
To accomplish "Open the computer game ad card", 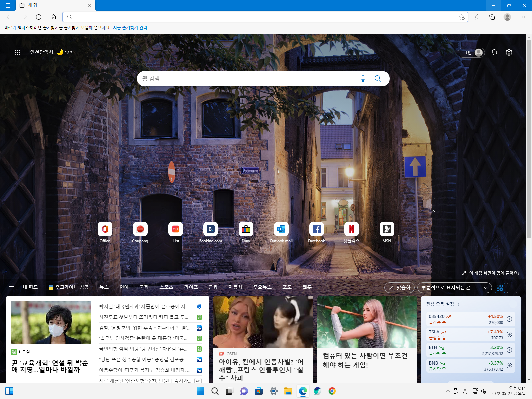I will (x=367, y=339).
